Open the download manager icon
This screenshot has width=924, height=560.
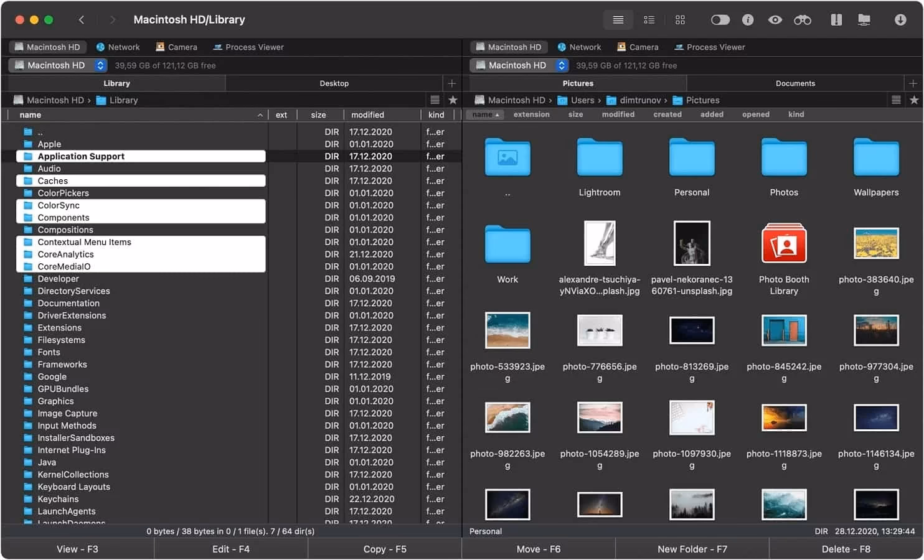(x=900, y=19)
